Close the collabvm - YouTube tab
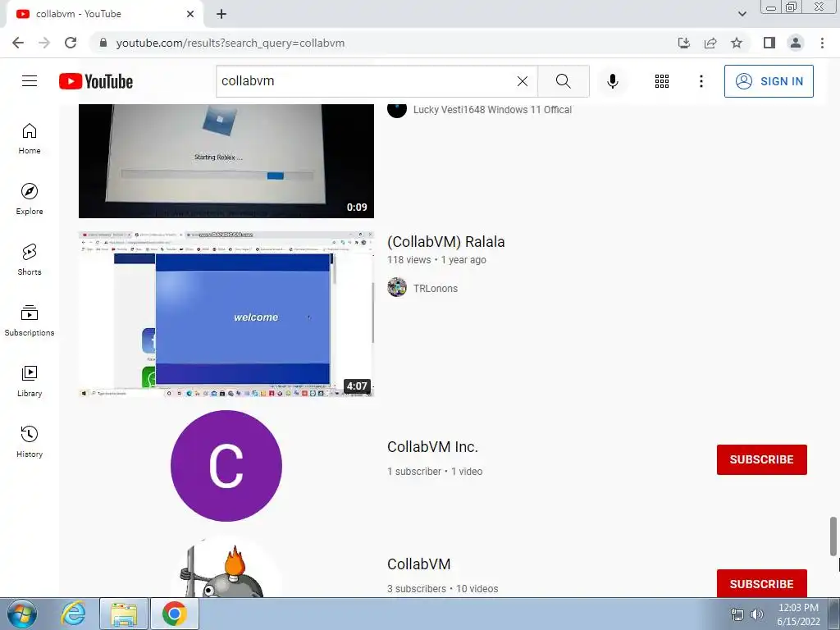This screenshot has height=630, width=840. click(190, 14)
